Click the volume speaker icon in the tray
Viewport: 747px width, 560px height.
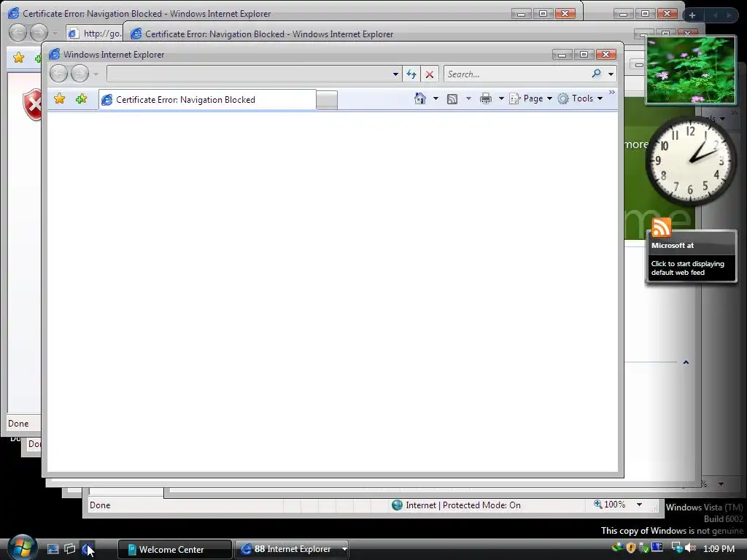[x=690, y=548]
